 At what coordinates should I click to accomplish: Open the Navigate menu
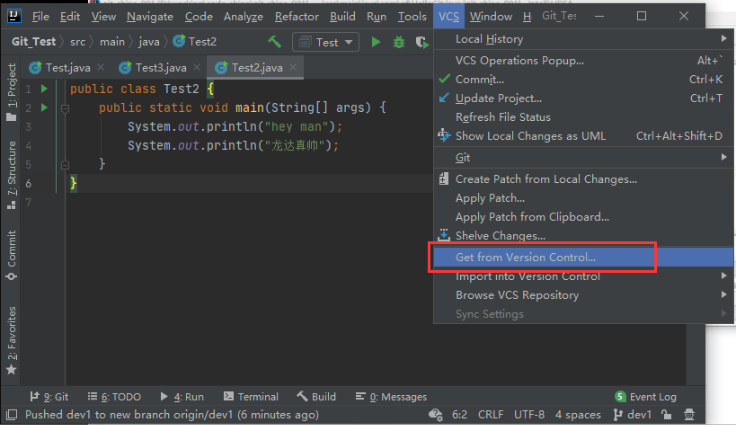click(x=150, y=16)
